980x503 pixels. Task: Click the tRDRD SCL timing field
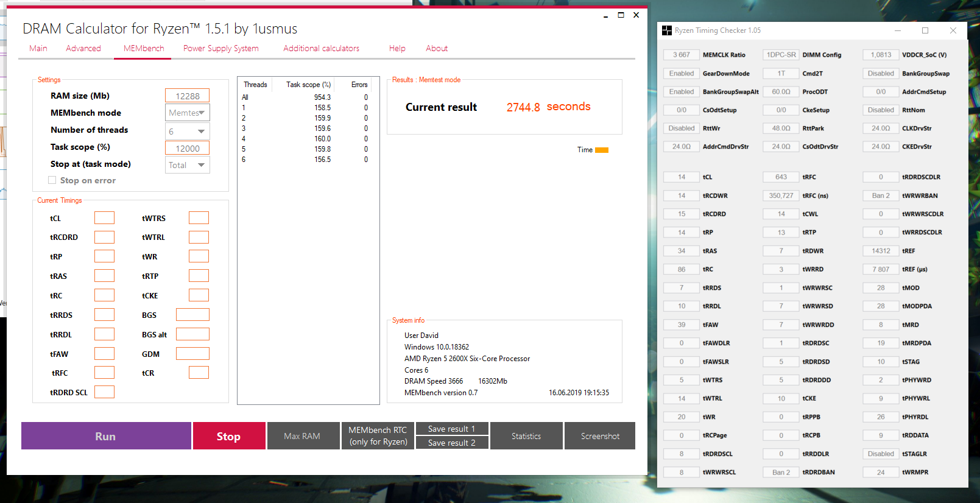(105, 392)
